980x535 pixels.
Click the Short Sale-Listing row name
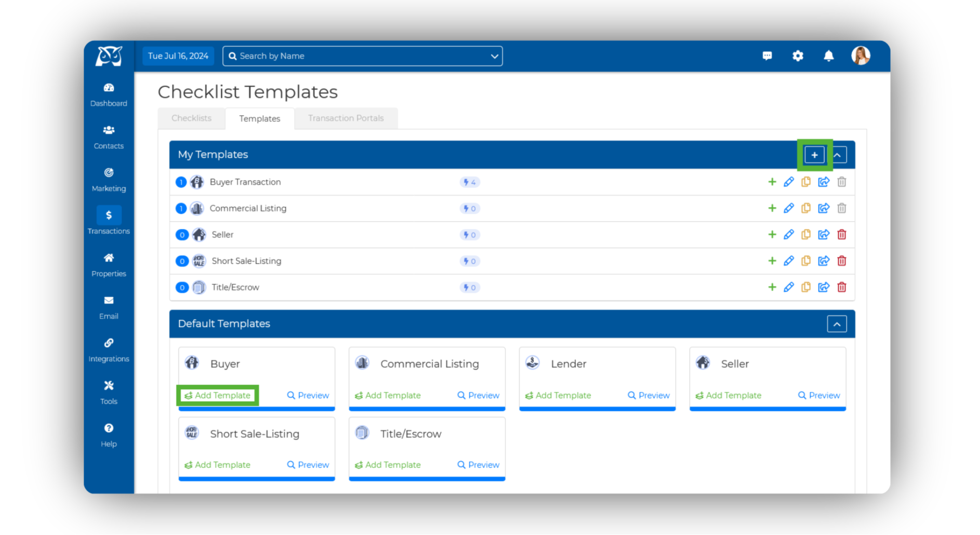click(x=247, y=261)
